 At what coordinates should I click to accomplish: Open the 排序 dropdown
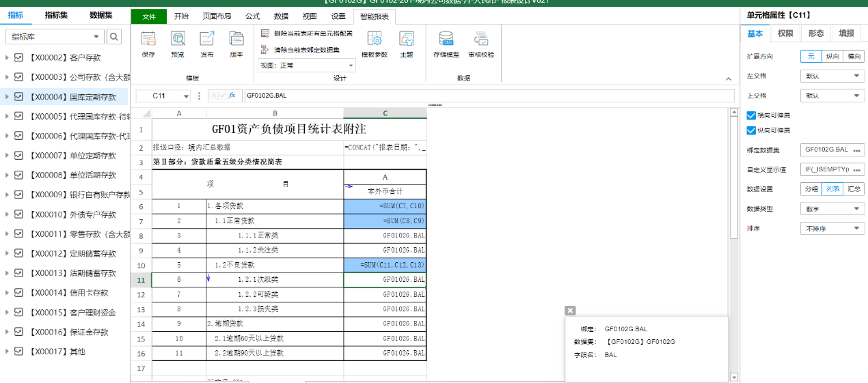832,229
